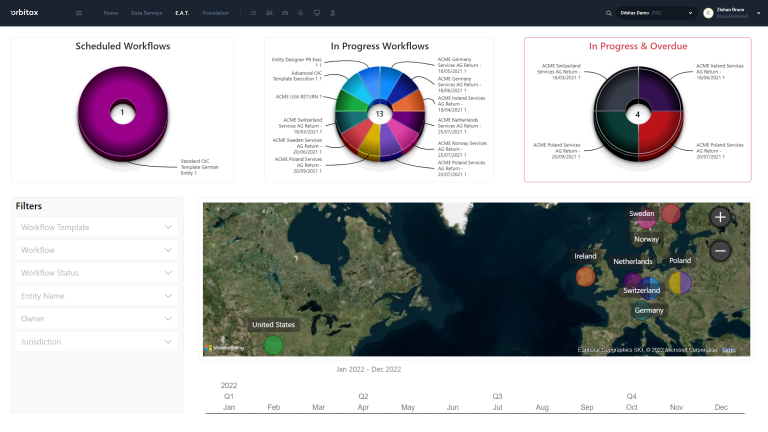Image resolution: width=768 pixels, height=432 pixels.
Task: Click the user avatar icon
Action: tap(709, 13)
